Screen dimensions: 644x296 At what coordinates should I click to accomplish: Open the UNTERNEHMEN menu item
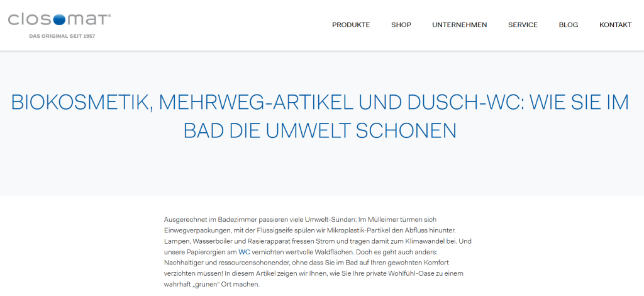click(460, 25)
